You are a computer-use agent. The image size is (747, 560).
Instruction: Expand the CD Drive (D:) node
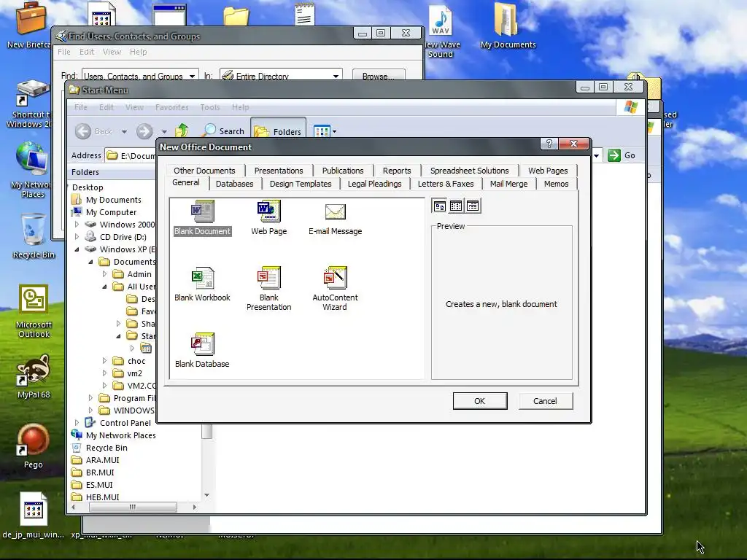(77, 237)
